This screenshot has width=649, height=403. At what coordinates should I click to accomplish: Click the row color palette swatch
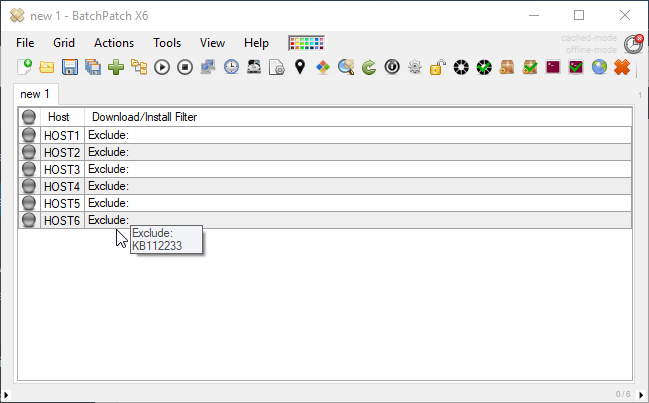tap(305, 43)
